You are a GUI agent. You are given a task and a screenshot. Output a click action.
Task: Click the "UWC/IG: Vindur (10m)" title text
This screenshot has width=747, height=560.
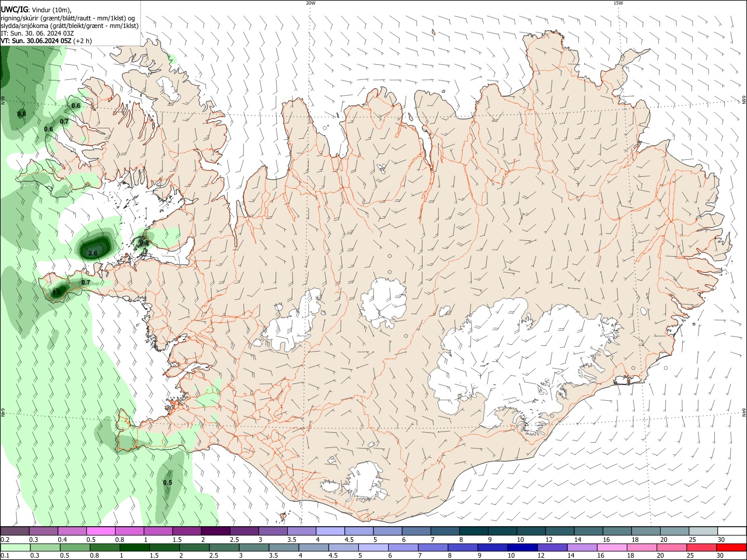[x=36, y=10]
